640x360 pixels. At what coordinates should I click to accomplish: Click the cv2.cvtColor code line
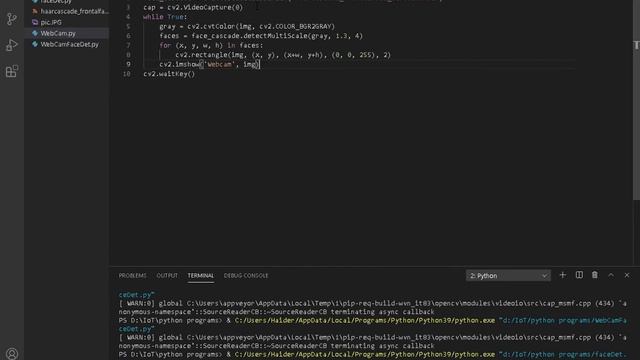[247, 27]
